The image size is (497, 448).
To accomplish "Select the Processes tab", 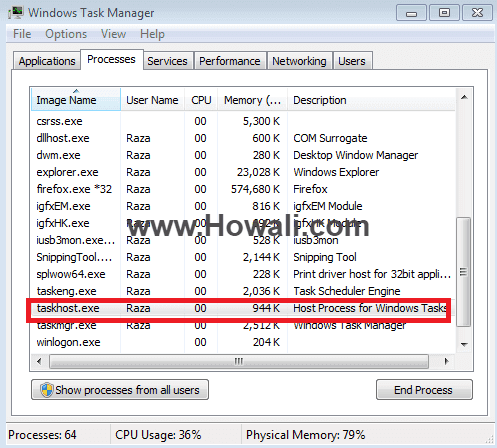I will [x=111, y=59].
